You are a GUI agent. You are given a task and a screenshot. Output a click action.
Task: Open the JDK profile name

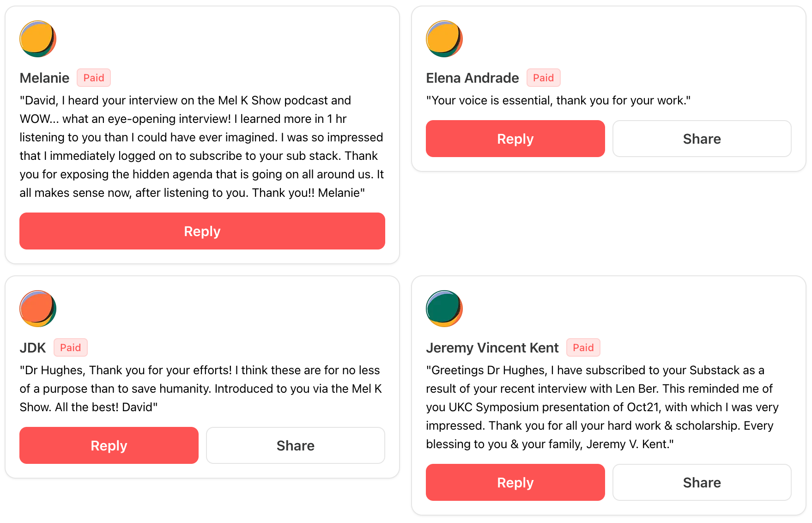[32, 348]
